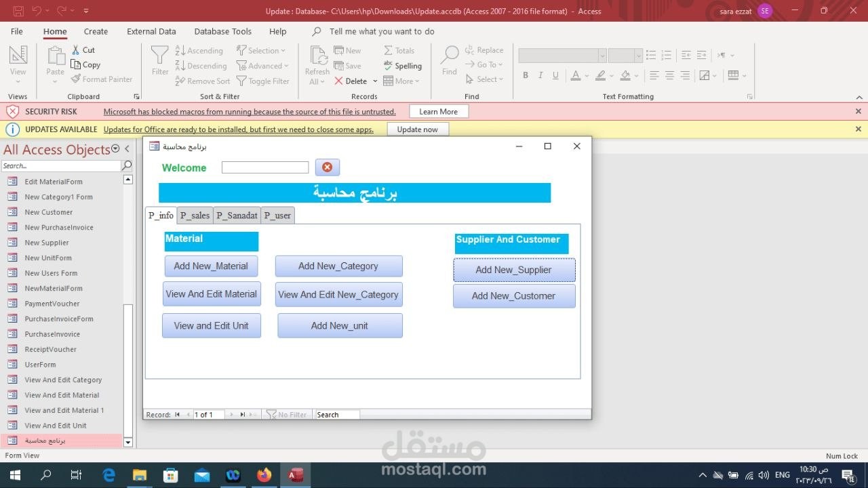Sort records Ascending
The image size is (868, 488).
coord(199,51)
